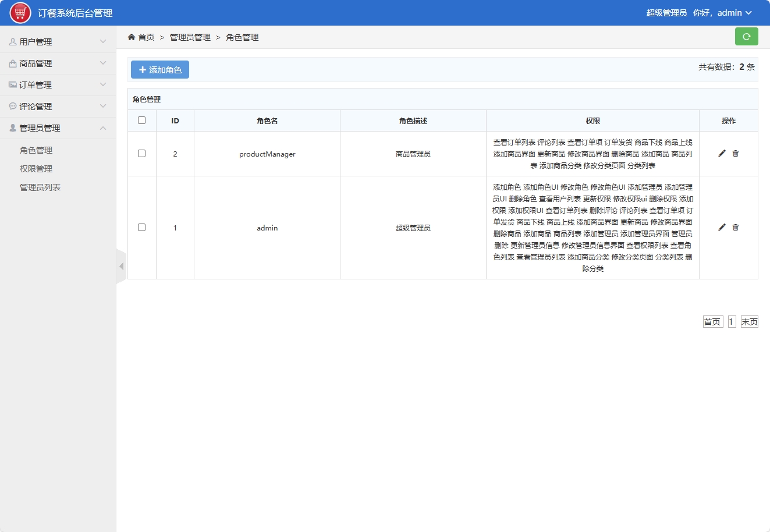Click the delete trash icon for productManager role
The height and width of the screenshot is (532, 770).
pos(736,153)
